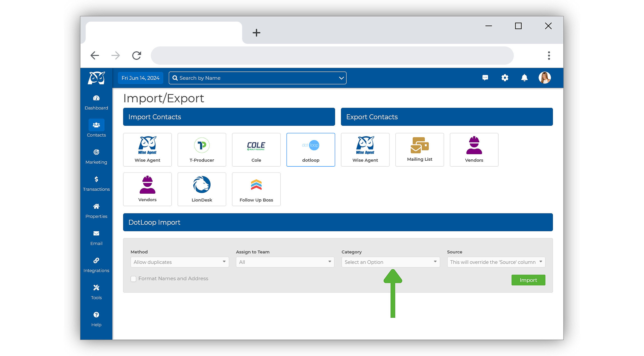Click the DotLoop Import header
The image size is (644, 356).
pos(338,222)
